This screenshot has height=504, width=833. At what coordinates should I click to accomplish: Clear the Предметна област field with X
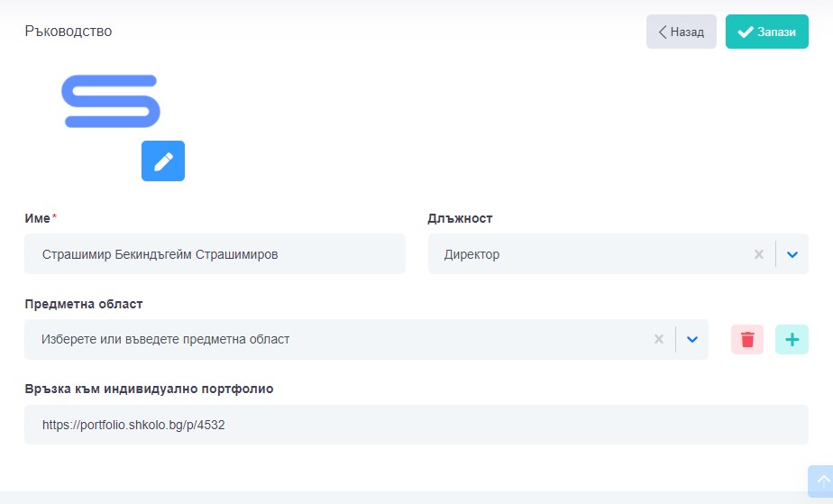[x=659, y=340]
